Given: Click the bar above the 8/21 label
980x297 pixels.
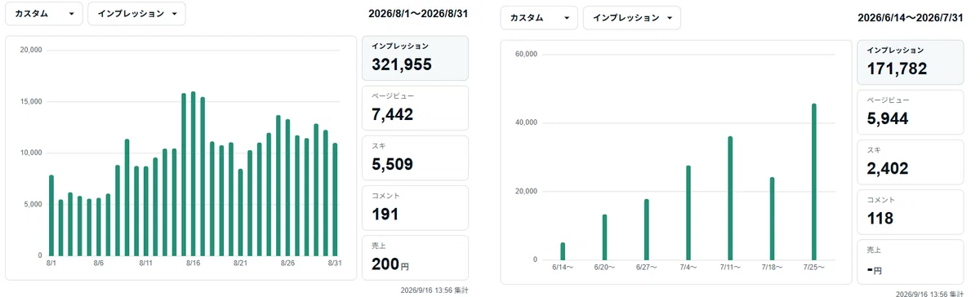Looking at the screenshot, I should click(x=241, y=212).
